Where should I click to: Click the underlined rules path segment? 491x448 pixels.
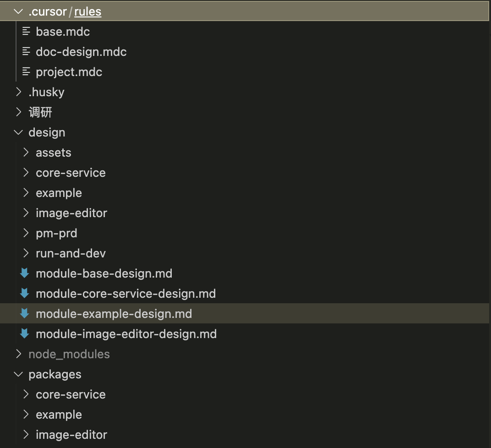click(87, 11)
